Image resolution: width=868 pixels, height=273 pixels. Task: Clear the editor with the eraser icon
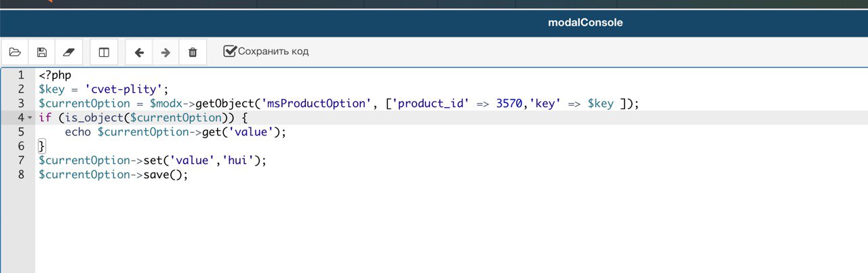coord(68,52)
